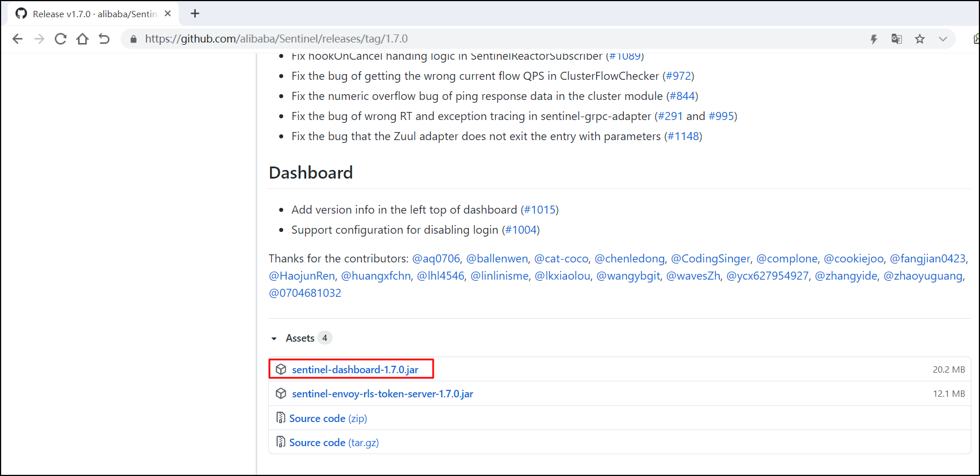980x476 pixels.
Task: Open issue link #1004
Action: pyautogui.click(x=520, y=230)
